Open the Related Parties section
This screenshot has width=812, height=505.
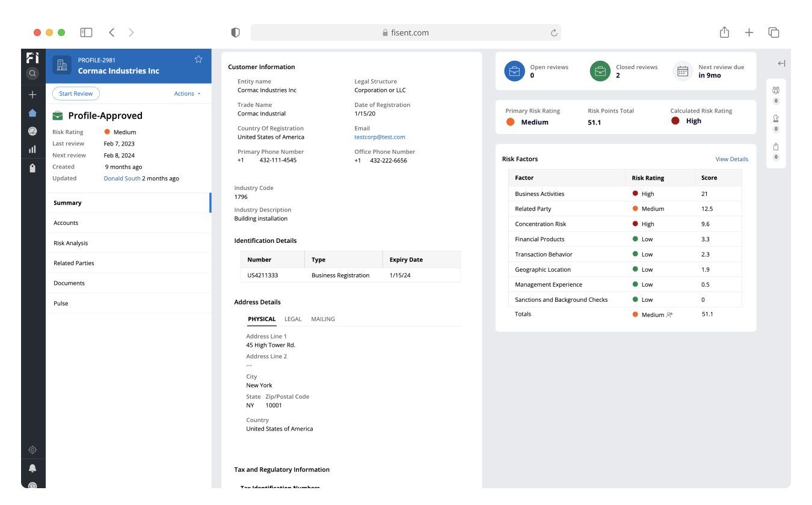click(x=129, y=263)
